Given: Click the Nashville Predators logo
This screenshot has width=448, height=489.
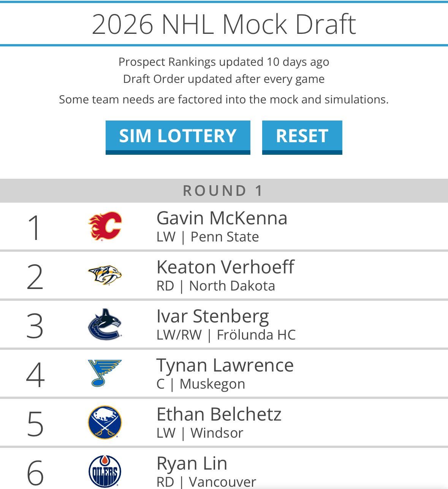Looking at the screenshot, I should 105,275.
